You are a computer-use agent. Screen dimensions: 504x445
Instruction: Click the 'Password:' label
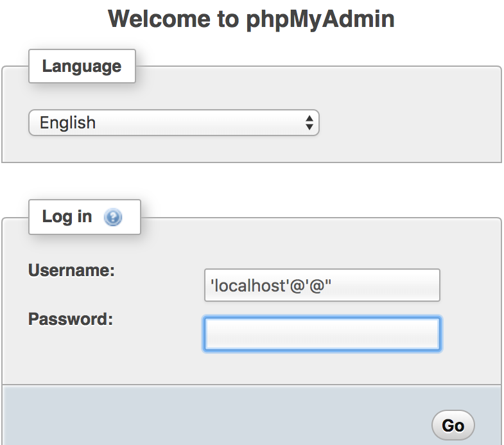[71, 319]
